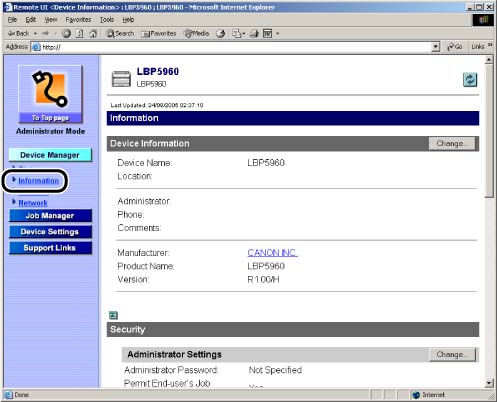
Task: Open the View menu
Action: pos(51,20)
